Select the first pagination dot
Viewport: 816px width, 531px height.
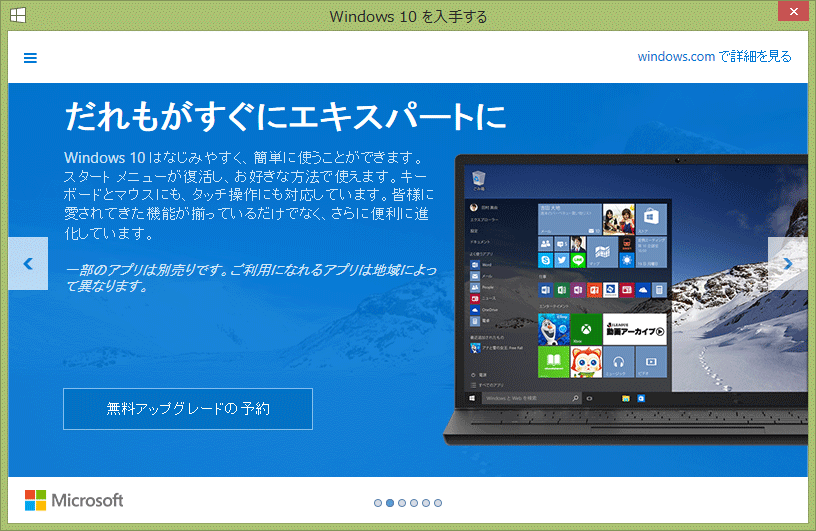378,503
